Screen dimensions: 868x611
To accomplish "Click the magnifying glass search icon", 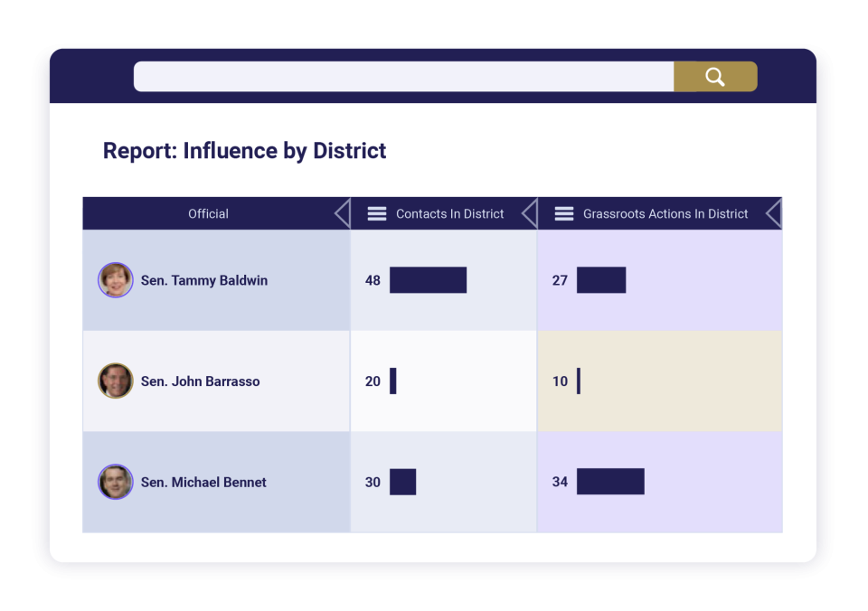I will pyautogui.click(x=714, y=77).
